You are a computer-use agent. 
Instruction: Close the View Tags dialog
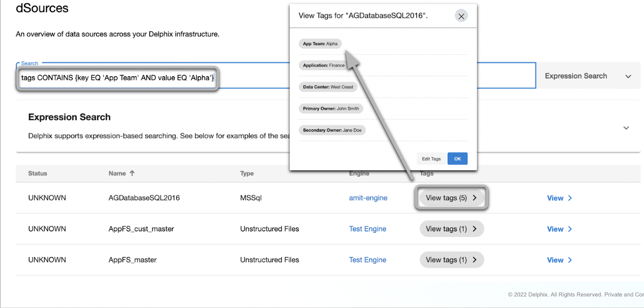(461, 16)
